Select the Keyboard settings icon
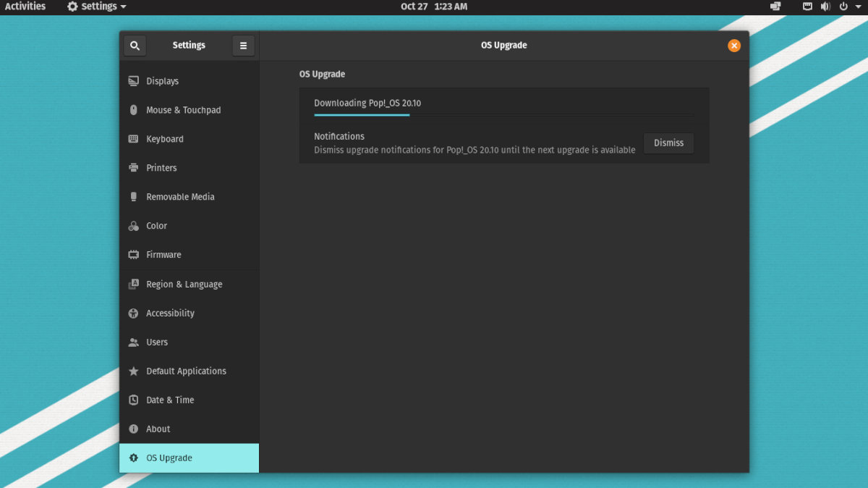 [134, 139]
